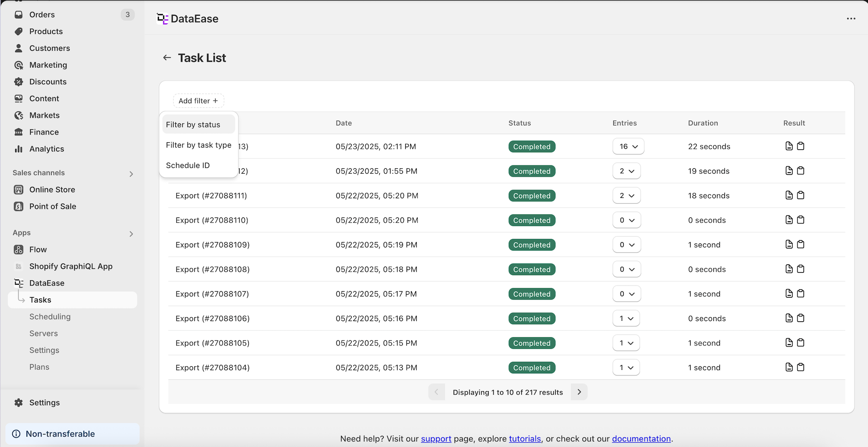View result file for Export #27088111
This screenshot has width=868, height=447.
789,195
